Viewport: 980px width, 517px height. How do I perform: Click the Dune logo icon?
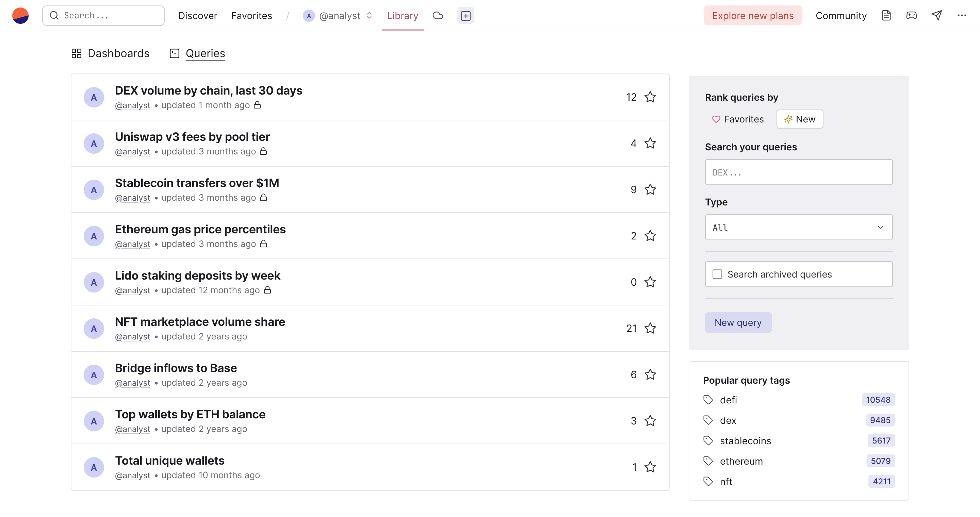20,16
